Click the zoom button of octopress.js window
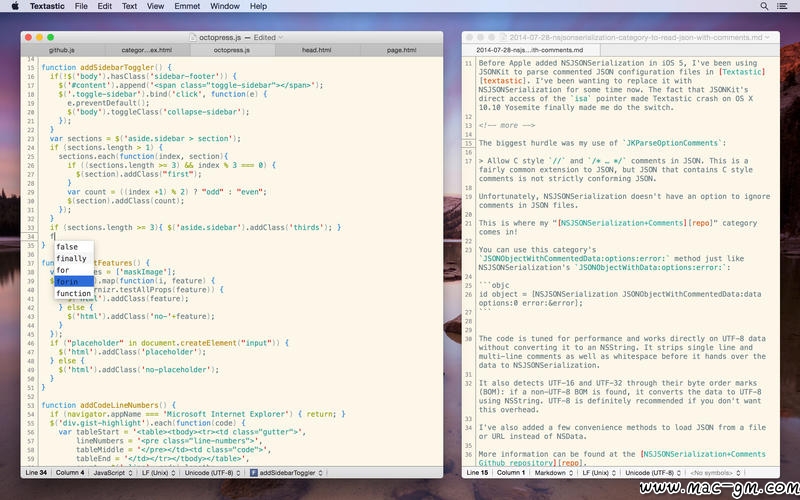This screenshot has width=800, height=500. [51, 37]
